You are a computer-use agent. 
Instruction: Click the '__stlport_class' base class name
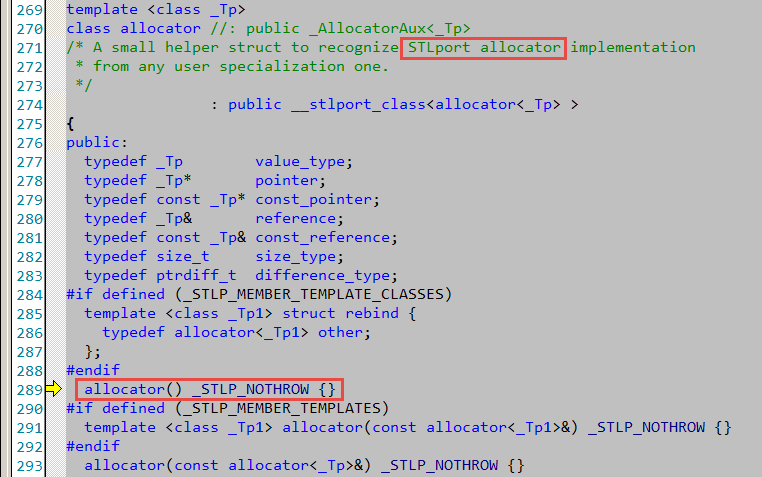[358, 105]
